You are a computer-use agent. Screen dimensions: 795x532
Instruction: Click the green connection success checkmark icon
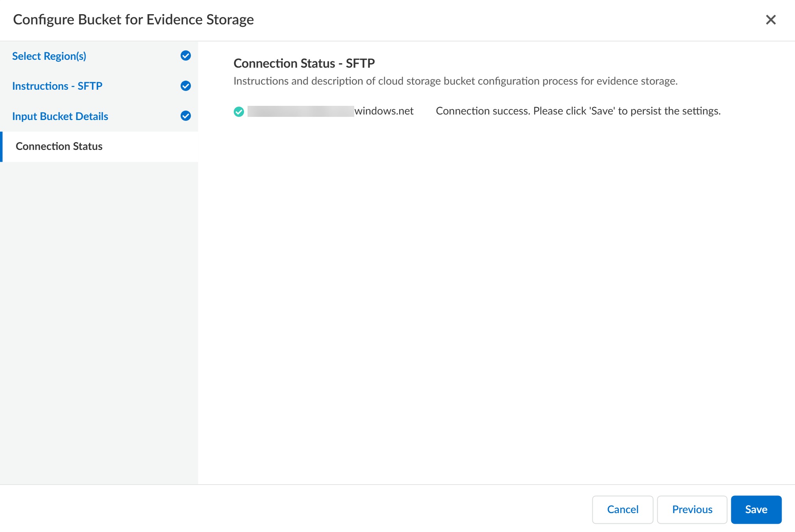238,112
